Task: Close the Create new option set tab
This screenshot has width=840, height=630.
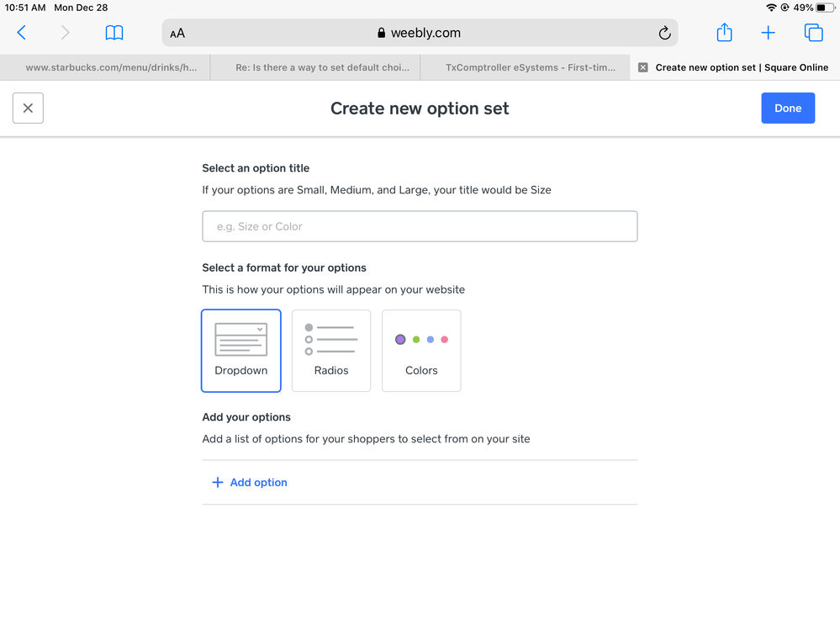Action: (643, 67)
